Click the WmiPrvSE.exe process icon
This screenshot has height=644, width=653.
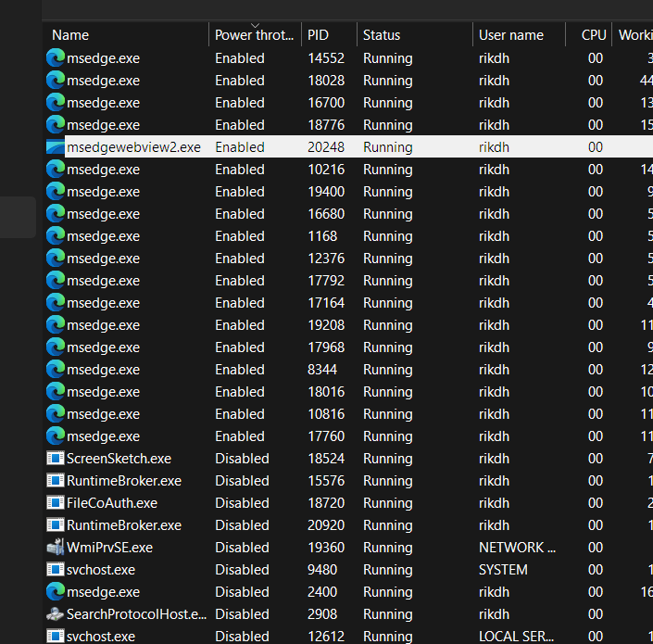coord(56,548)
